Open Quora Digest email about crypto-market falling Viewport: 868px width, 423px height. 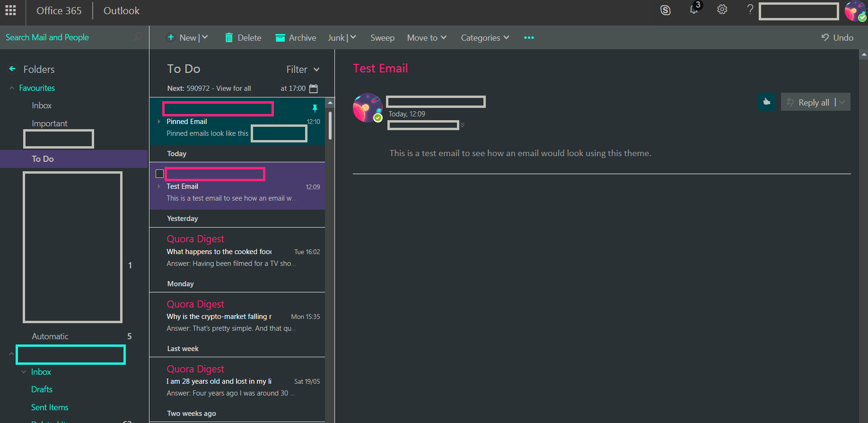(x=237, y=316)
